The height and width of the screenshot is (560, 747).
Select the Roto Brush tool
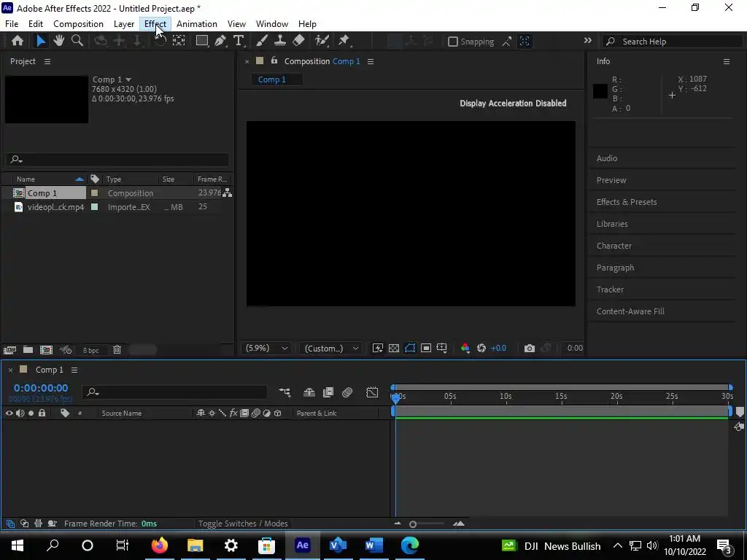(x=322, y=41)
